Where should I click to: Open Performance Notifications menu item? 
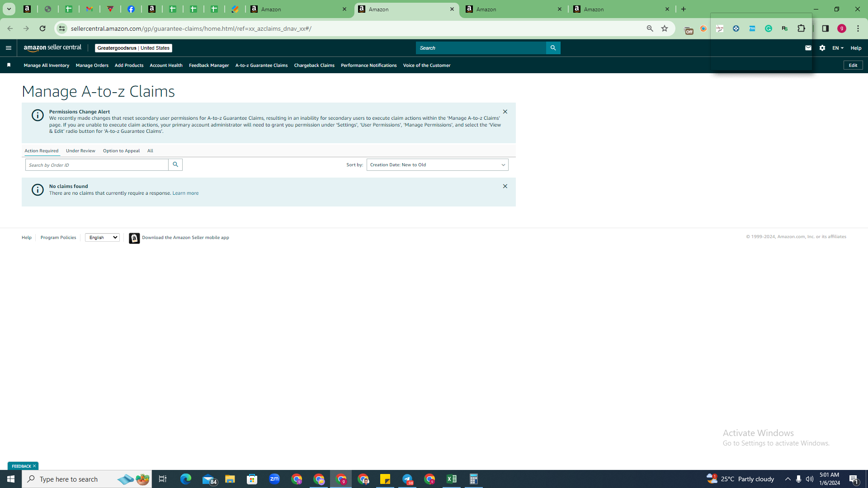[x=368, y=66]
